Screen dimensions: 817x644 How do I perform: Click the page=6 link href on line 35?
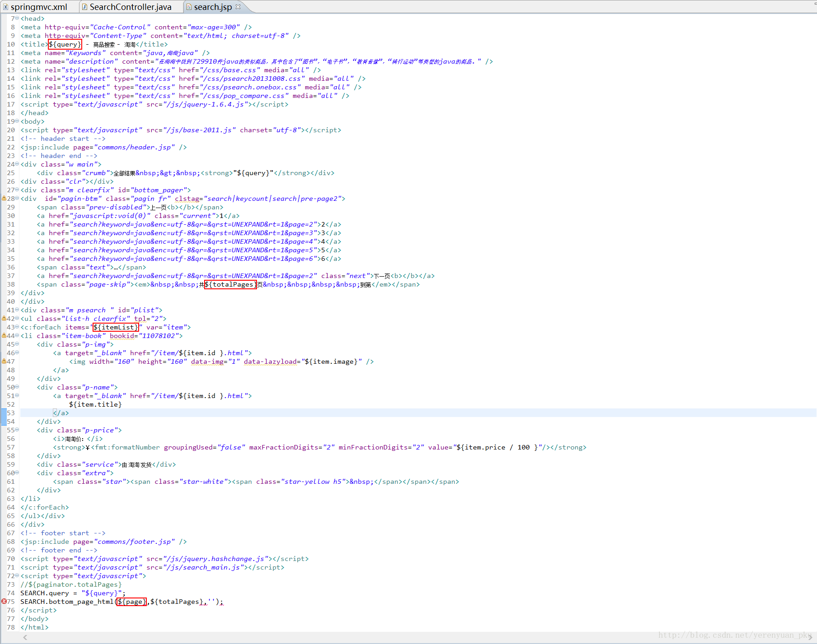193,259
